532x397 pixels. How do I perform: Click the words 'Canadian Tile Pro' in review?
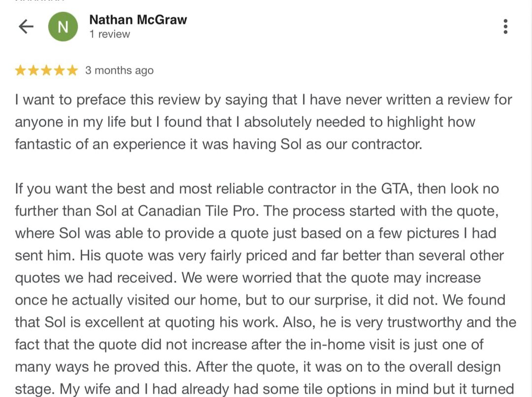(197, 211)
